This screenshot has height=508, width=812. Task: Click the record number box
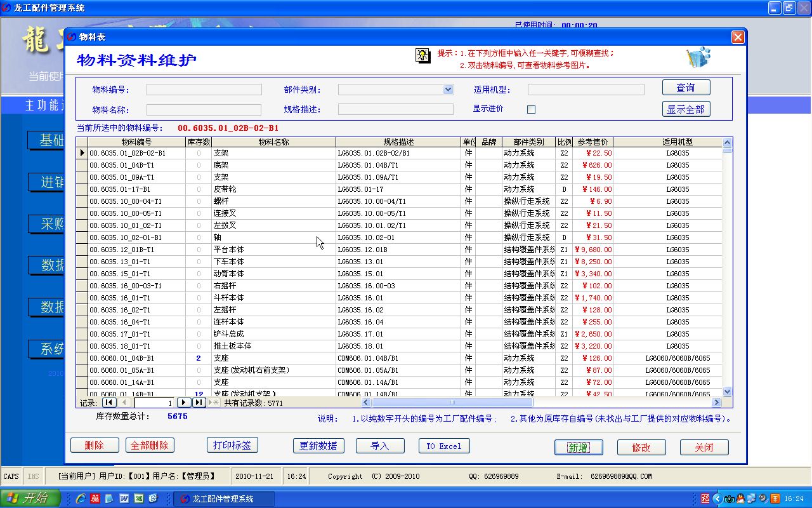pos(154,403)
